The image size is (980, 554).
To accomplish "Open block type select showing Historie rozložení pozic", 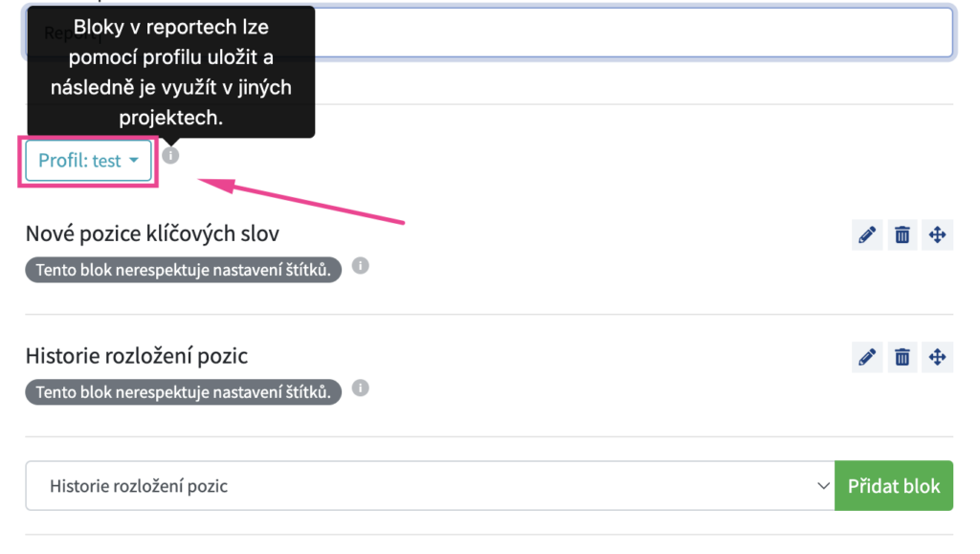I will [x=430, y=486].
